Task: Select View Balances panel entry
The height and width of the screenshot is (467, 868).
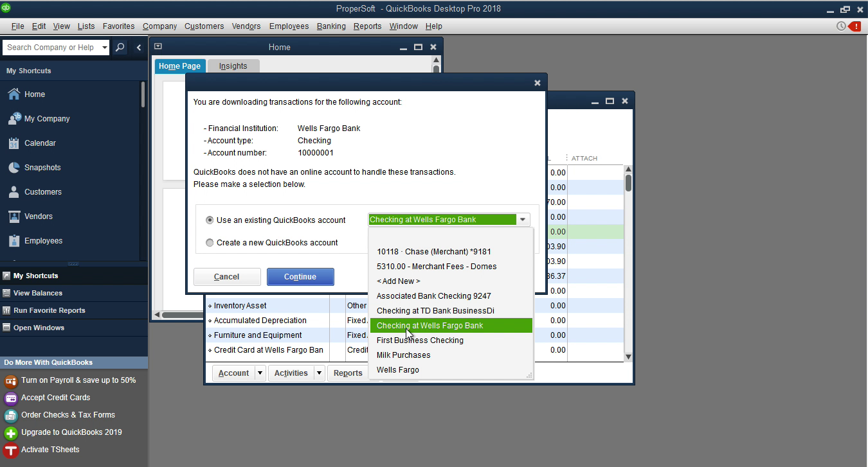Action: [74, 293]
